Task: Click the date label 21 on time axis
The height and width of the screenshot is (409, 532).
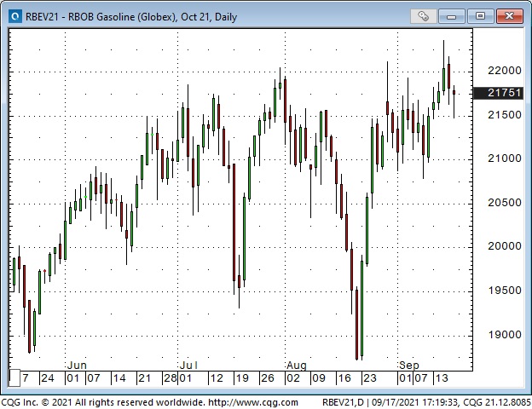Action: (144, 377)
